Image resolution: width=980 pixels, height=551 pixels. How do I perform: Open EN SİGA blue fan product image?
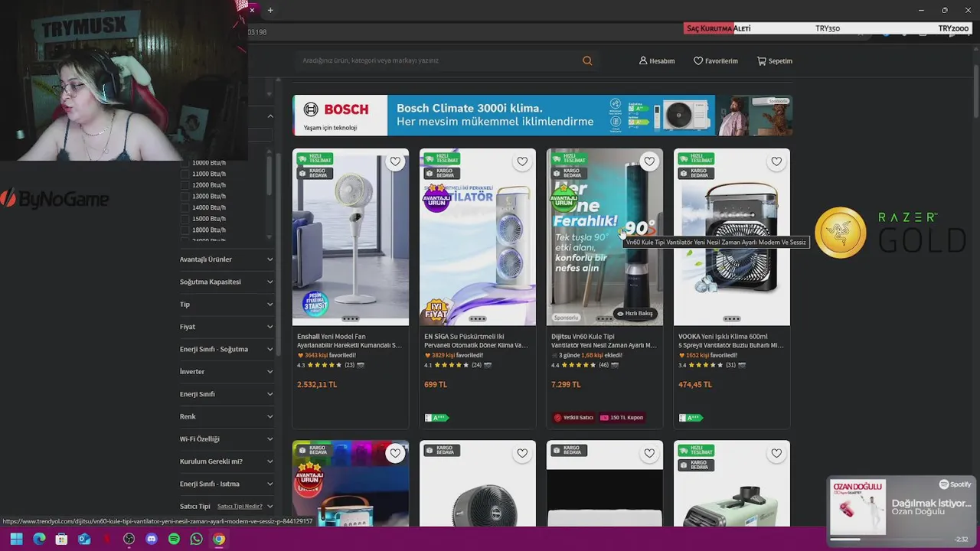point(478,237)
